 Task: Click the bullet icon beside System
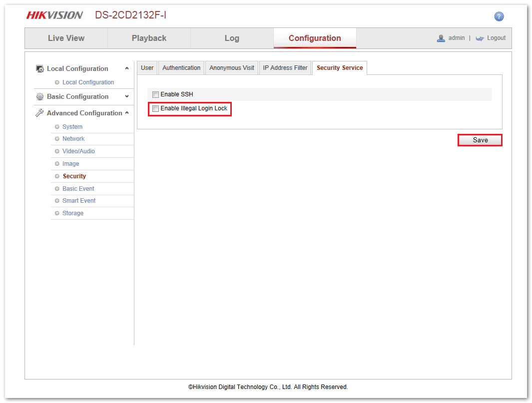pos(57,127)
